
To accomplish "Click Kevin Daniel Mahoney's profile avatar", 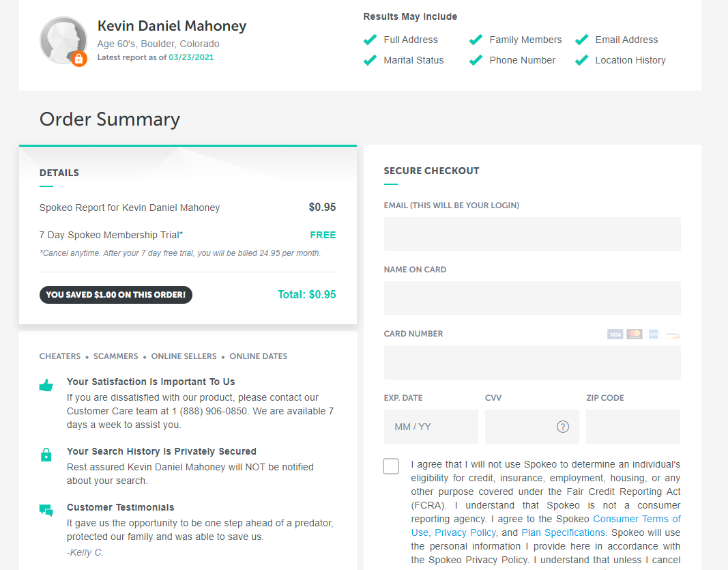I will coord(63,40).
